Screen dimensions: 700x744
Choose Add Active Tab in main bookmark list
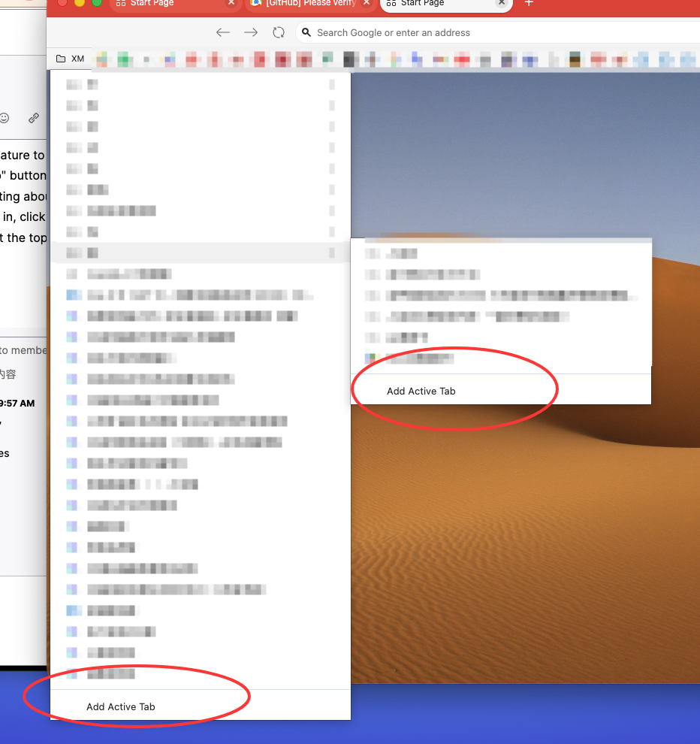[x=200, y=706]
